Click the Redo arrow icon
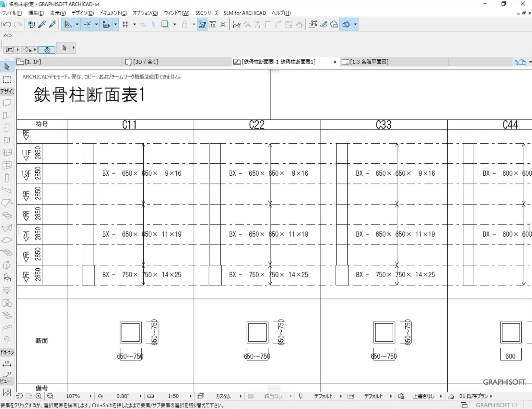This screenshot has height=409, width=532. (x=18, y=24)
